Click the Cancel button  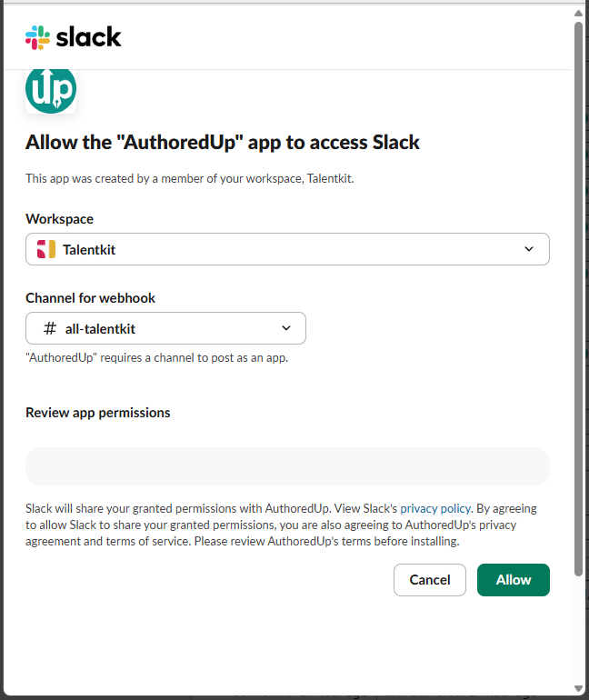pos(430,580)
